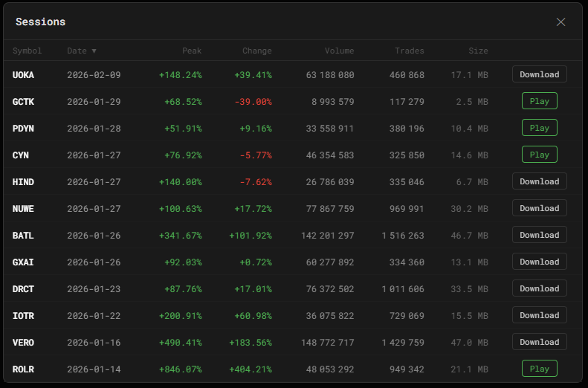Download the VERO session
The width and height of the screenshot is (588, 388).
[539, 342]
